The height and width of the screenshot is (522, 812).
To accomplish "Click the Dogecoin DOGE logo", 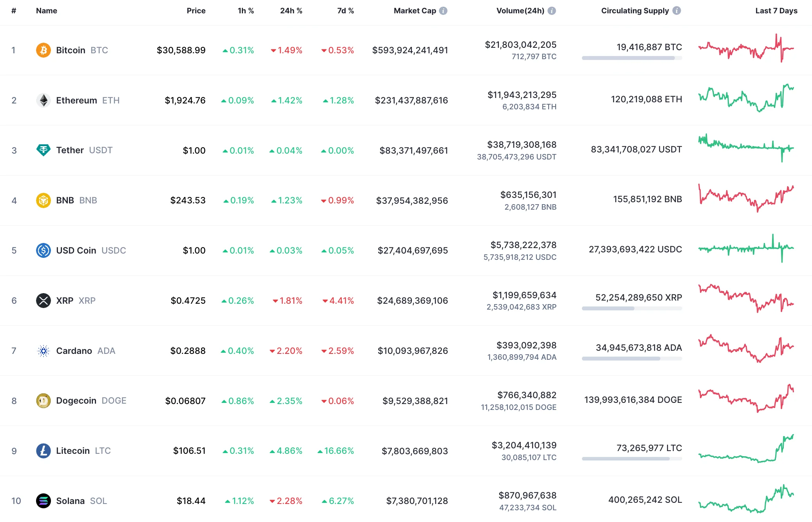I will pyautogui.click(x=44, y=401).
